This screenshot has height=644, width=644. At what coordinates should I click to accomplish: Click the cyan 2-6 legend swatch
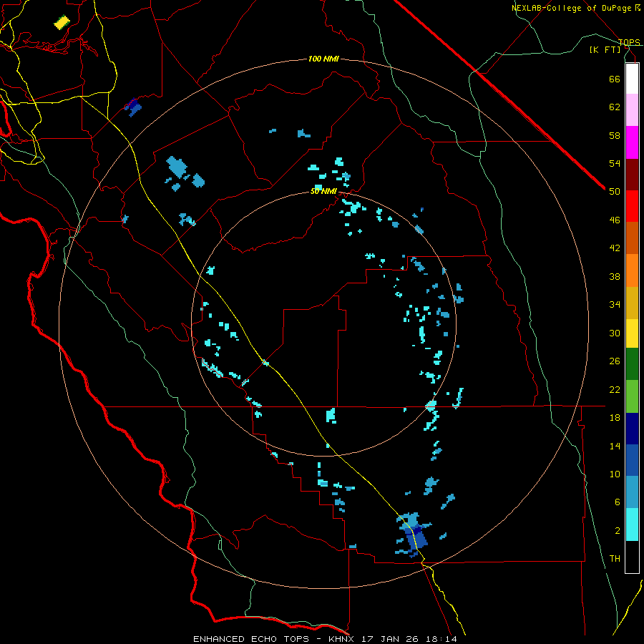pos(632,525)
